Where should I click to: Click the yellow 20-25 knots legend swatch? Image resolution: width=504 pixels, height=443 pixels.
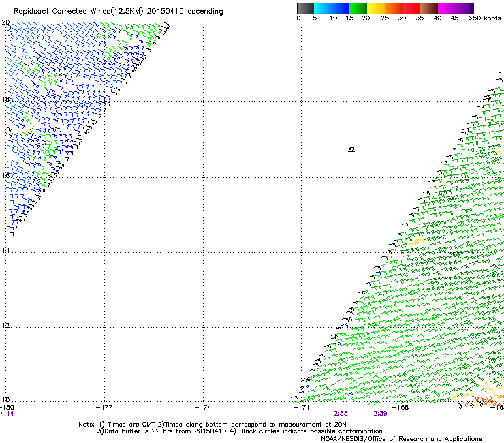pyautogui.click(x=376, y=8)
